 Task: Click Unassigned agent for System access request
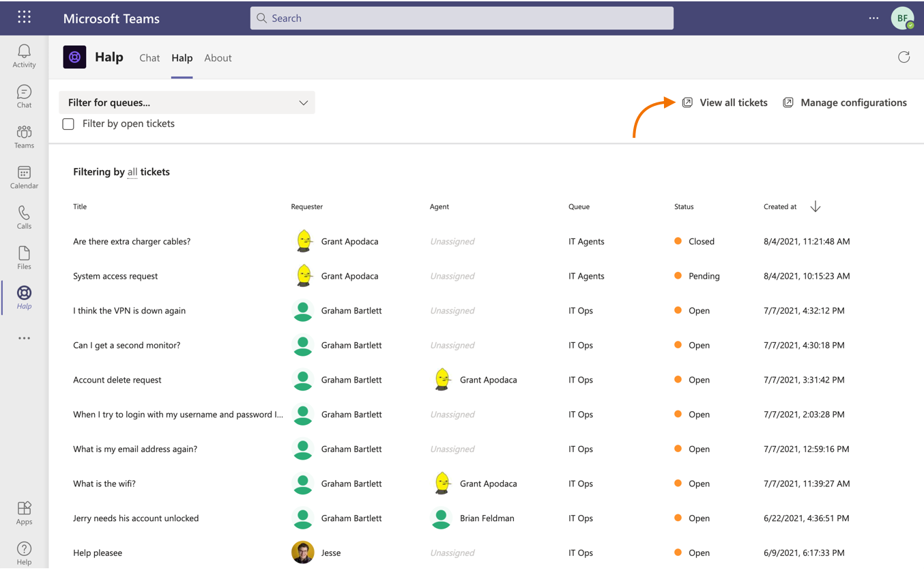(x=452, y=276)
